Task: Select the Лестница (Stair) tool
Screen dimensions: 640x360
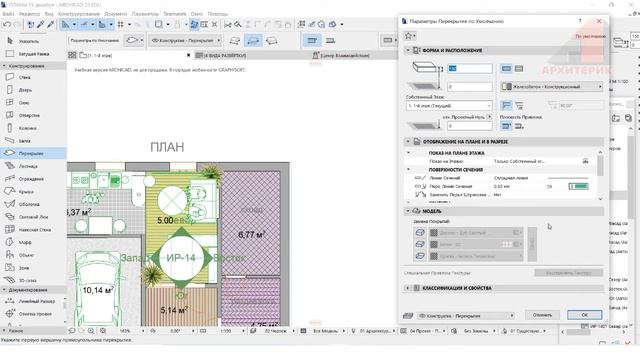Action: [x=33, y=166]
